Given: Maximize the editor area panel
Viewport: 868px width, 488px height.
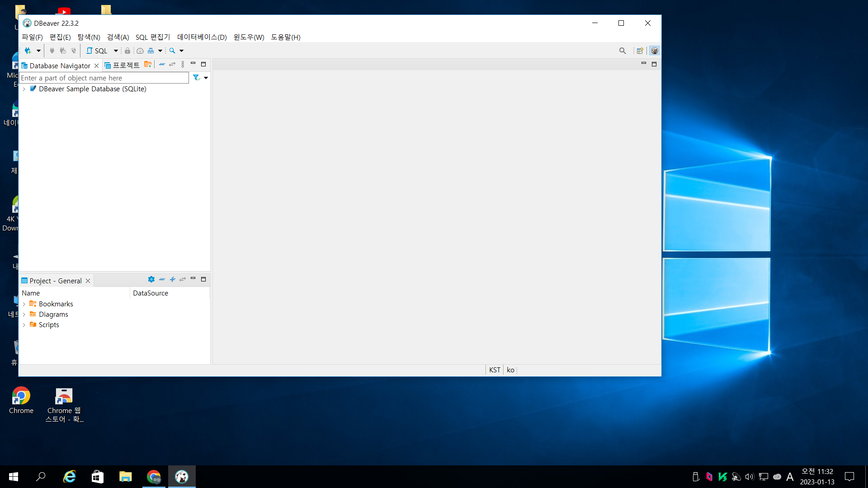Looking at the screenshot, I should pos(654,64).
